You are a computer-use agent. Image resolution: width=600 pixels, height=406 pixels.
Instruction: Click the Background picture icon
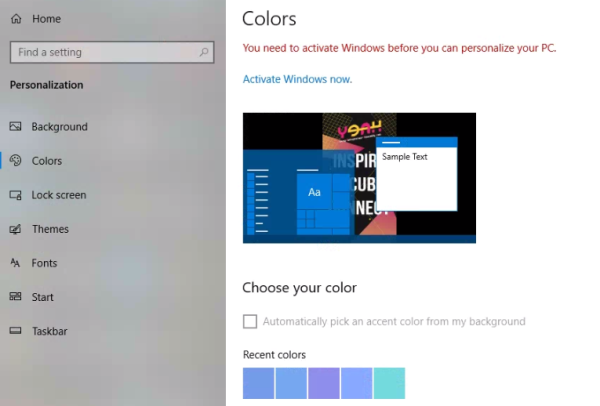tap(15, 126)
